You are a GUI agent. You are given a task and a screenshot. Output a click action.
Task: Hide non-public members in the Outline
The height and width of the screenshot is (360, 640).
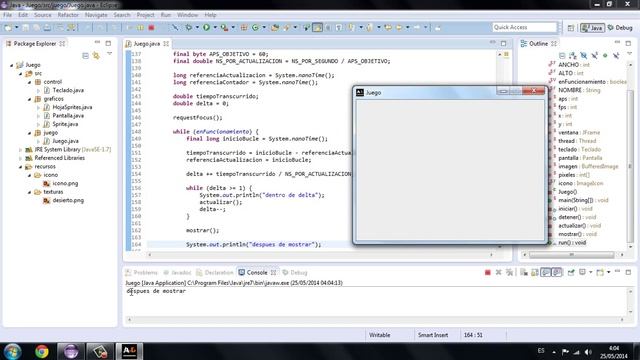[x=605, y=55]
